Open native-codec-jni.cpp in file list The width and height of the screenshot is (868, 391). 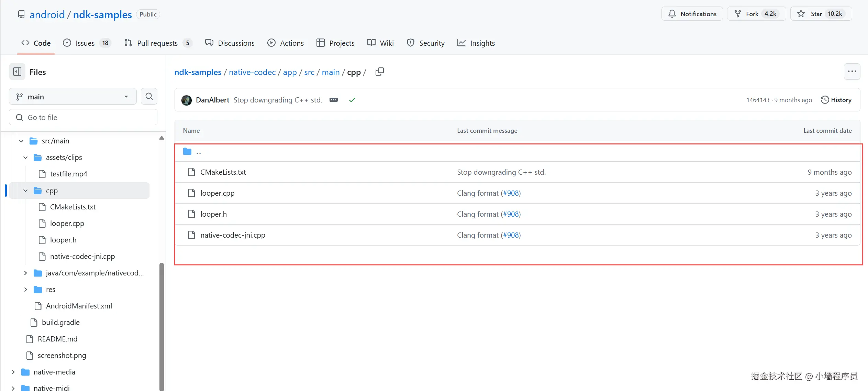coord(233,235)
